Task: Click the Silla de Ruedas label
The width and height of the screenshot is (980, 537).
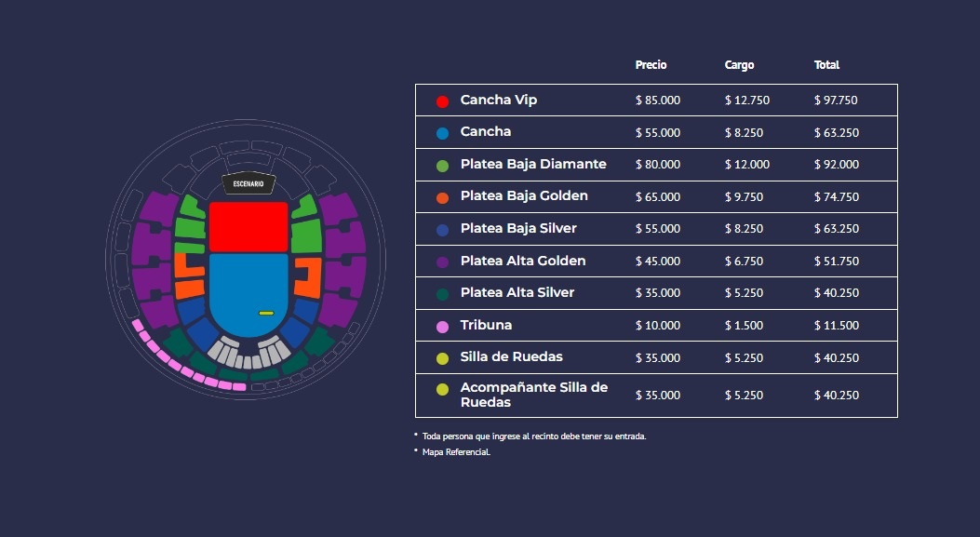Action: pyautogui.click(x=511, y=356)
